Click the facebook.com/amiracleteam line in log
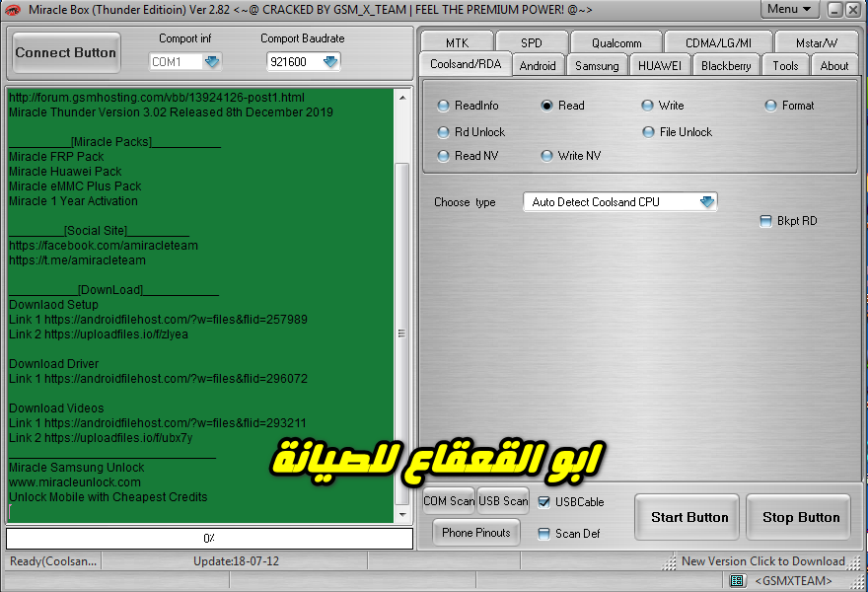868x592 pixels. (x=104, y=246)
